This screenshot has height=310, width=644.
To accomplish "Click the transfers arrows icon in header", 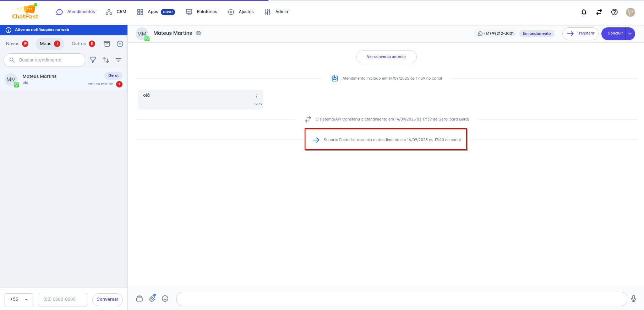I will tap(599, 12).
